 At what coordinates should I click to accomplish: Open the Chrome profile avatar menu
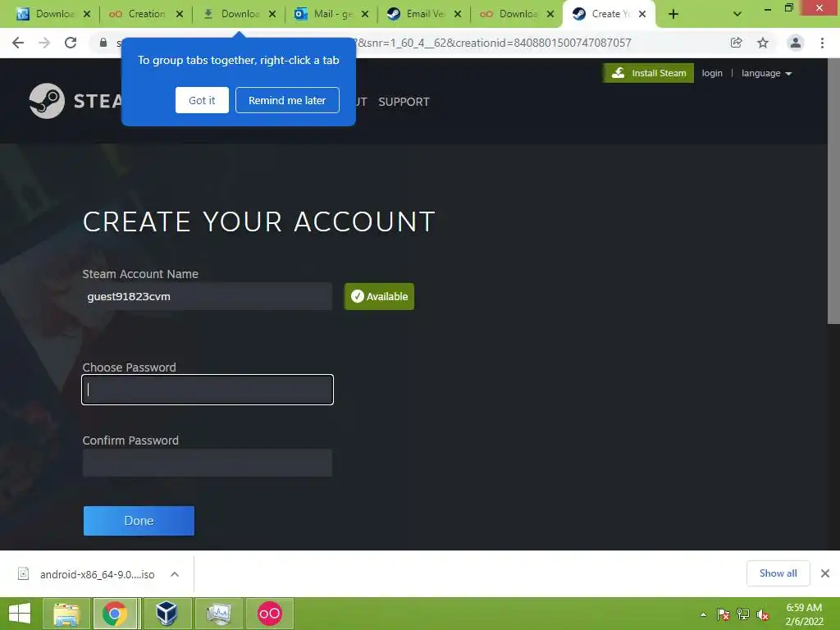click(x=796, y=43)
